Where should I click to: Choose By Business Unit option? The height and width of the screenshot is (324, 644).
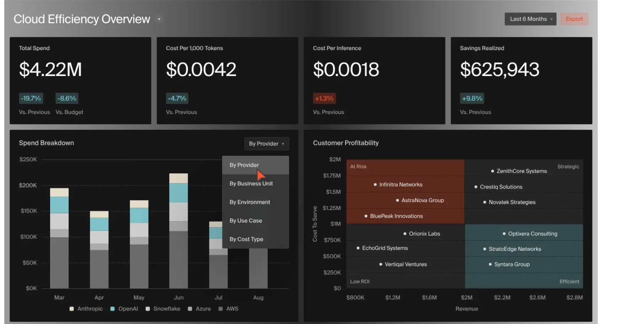tap(251, 184)
